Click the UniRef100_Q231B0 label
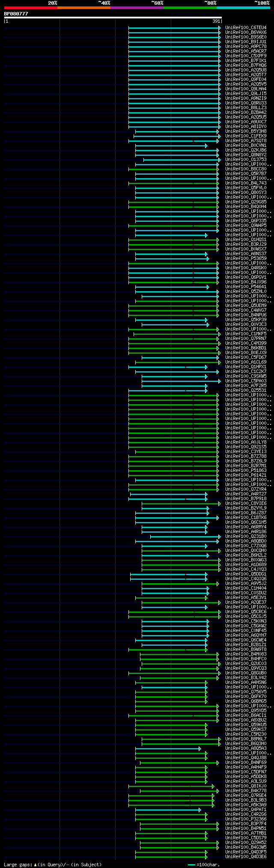The width and height of the screenshot is (274, 868). [x=246, y=537]
